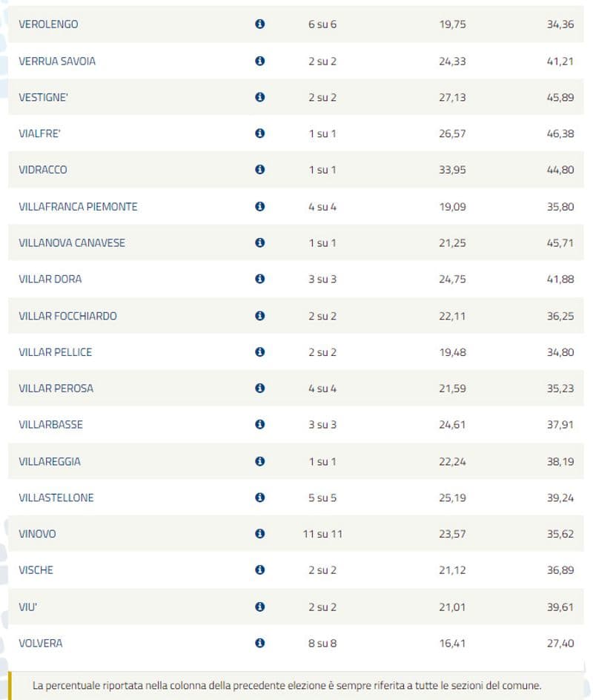Click the info icon for VEROLENGO
Viewport: 593px width, 700px height.
click(x=259, y=24)
